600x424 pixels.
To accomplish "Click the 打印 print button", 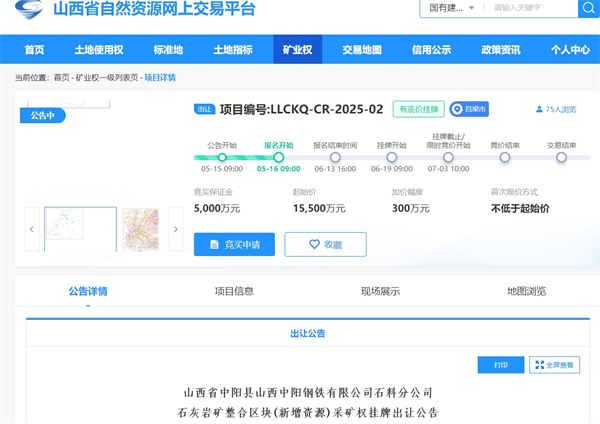I will (500, 365).
